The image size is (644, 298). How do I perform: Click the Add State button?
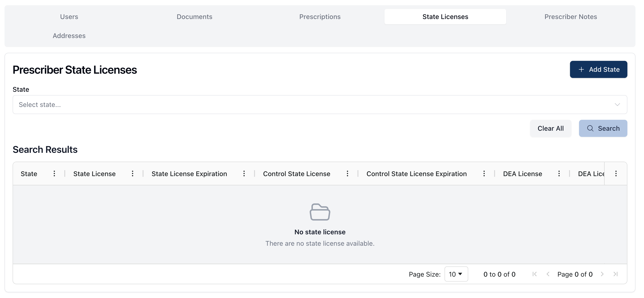pos(598,70)
